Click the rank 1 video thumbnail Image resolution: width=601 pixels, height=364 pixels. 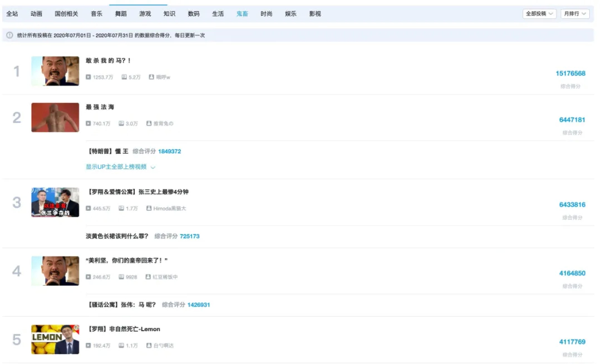pos(55,71)
